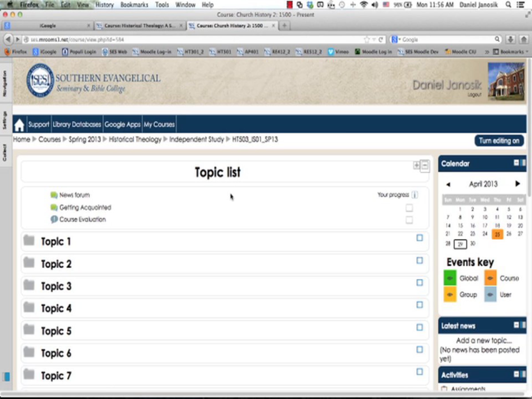Check the Course Evaluation completion box
The image size is (532, 399).
[409, 220]
